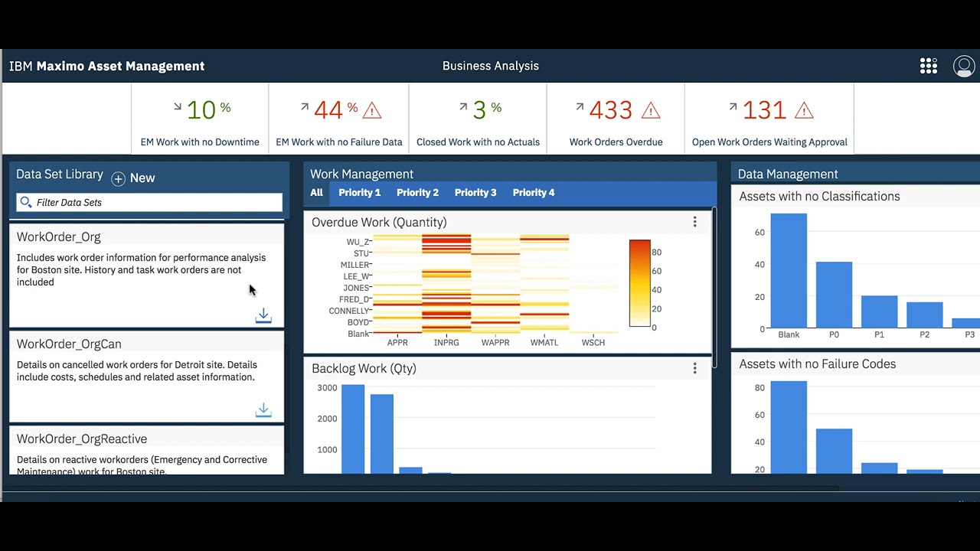Open the user profile icon

coord(964,66)
